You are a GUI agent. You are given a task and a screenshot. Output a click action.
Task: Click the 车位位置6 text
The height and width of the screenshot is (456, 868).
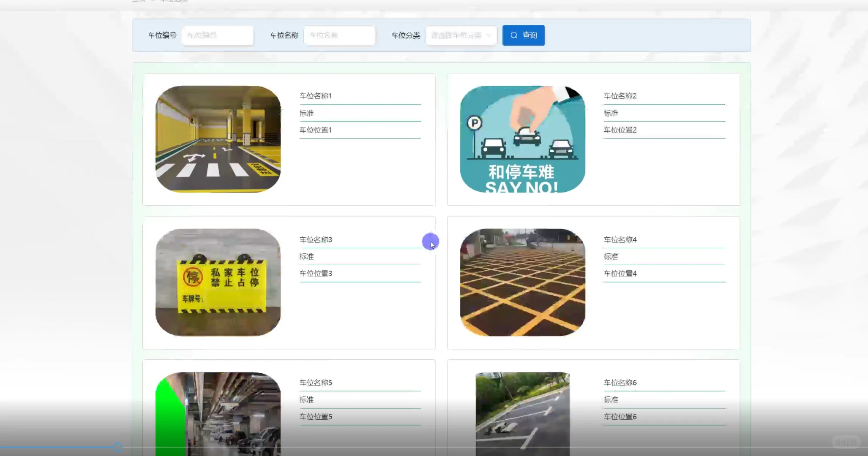click(620, 416)
